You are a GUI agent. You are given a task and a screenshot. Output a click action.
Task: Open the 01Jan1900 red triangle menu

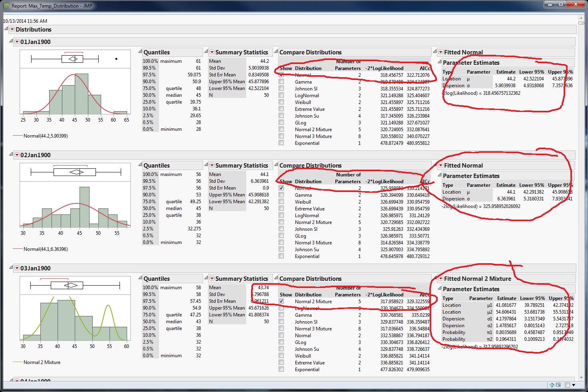tap(16, 42)
